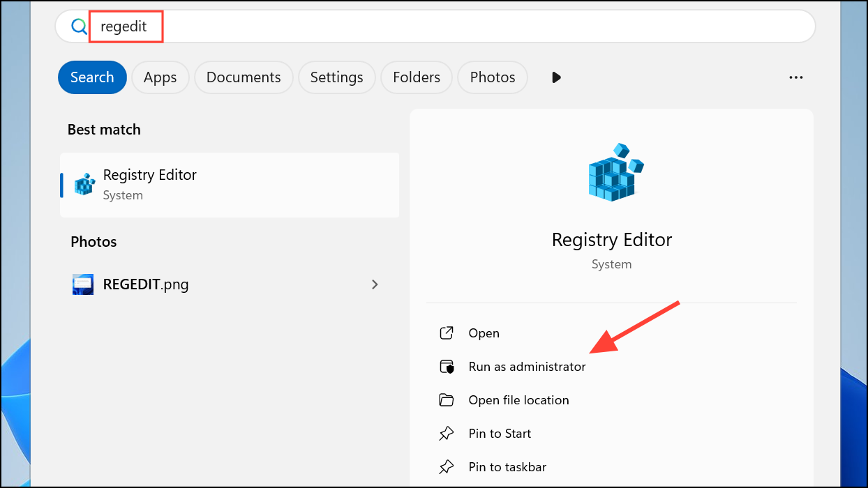Click the REGEDIT.png file thumbnail icon
Viewport: 868px width, 488px height.
coord(83,284)
